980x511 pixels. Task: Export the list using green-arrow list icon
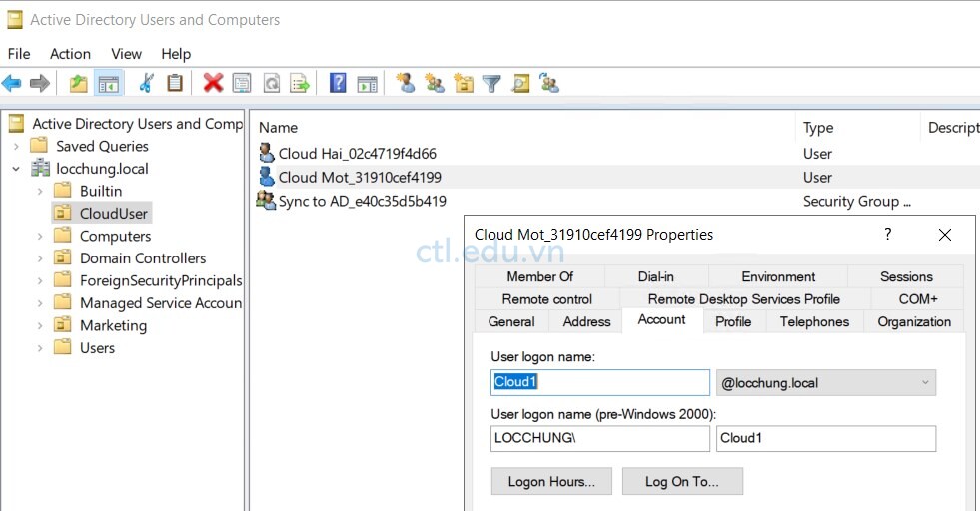300,83
